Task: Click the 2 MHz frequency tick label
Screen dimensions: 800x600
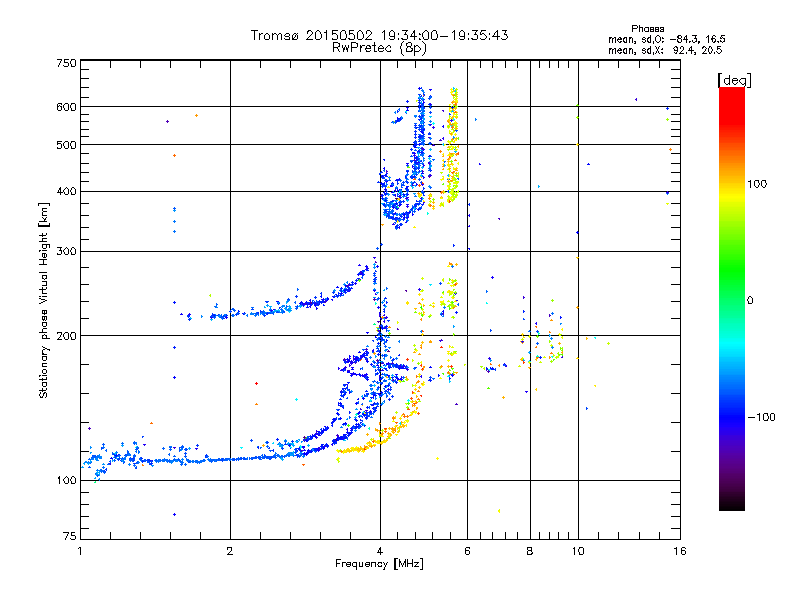Action: point(230,551)
